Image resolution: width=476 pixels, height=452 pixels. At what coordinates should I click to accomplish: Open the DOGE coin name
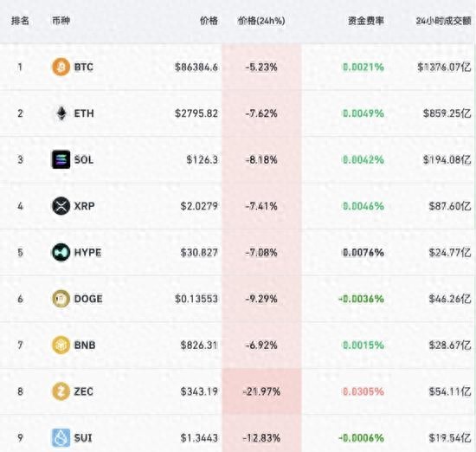pos(88,299)
